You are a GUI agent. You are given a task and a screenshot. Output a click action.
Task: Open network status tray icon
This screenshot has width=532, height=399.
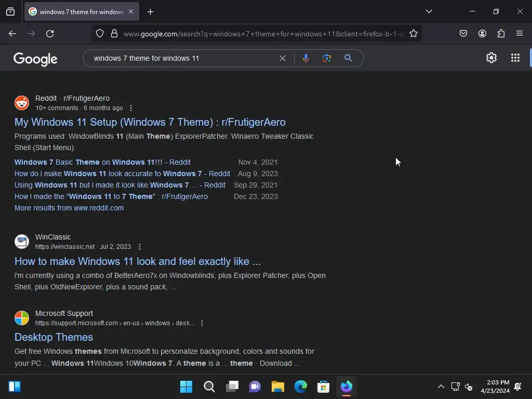point(455,387)
